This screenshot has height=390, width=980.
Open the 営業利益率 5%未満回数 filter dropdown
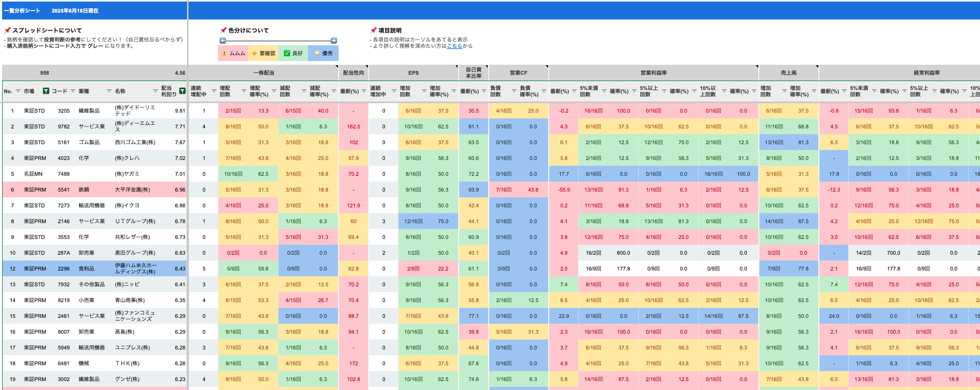[x=604, y=91]
